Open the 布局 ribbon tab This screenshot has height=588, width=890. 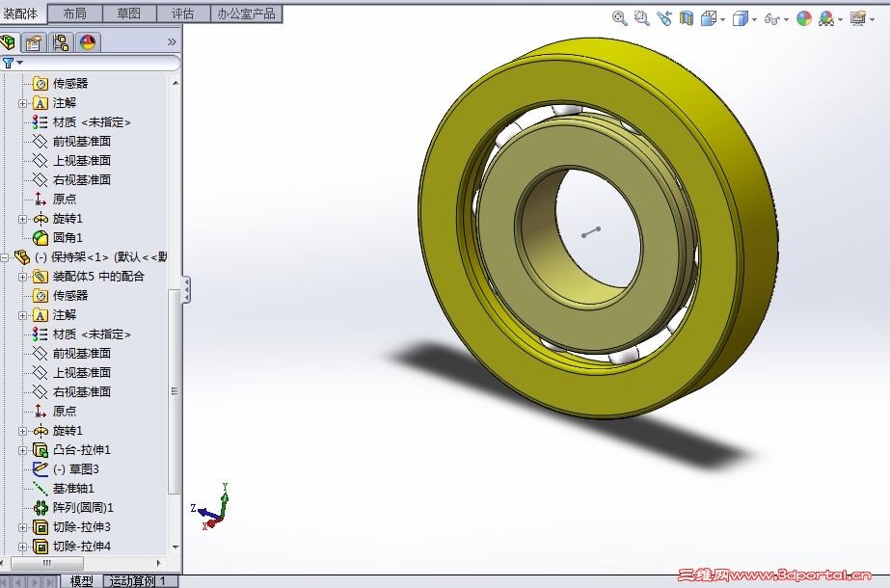(x=74, y=13)
